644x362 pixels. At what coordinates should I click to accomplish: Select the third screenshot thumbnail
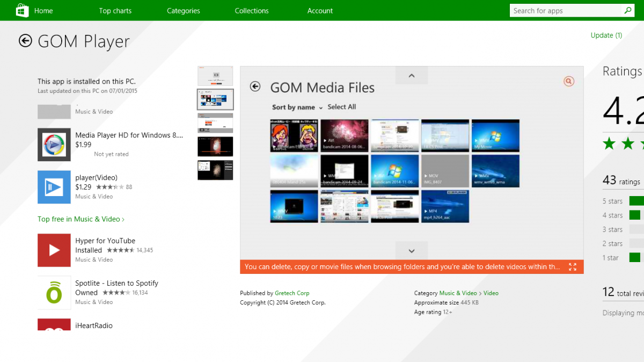215,123
